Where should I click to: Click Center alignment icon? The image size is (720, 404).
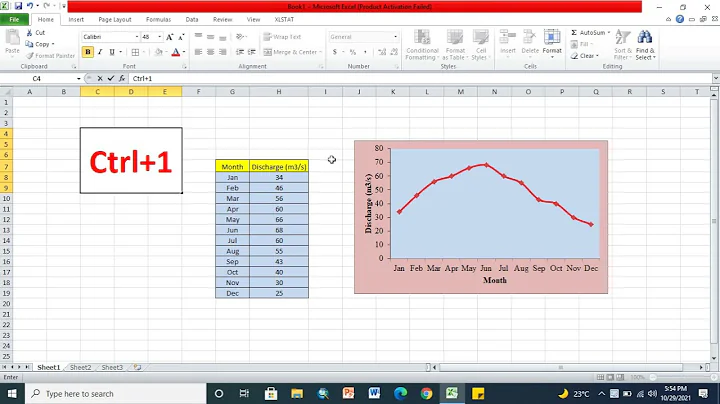(210, 52)
